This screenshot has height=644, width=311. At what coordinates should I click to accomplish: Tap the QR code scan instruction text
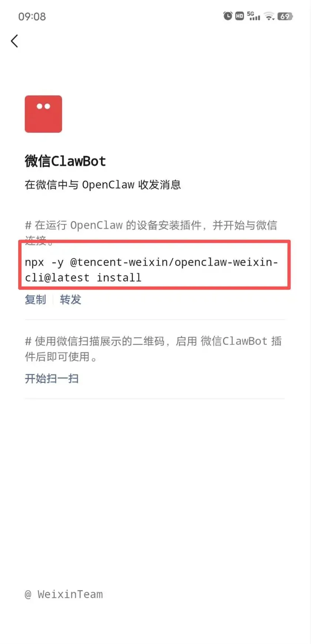(x=153, y=349)
